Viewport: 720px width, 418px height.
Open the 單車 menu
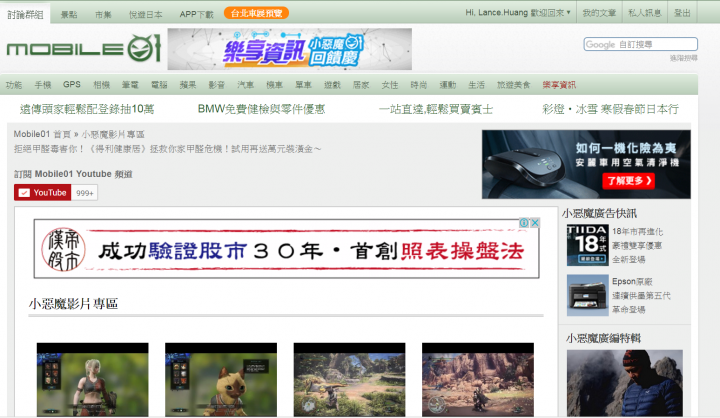(x=304, y=85)
